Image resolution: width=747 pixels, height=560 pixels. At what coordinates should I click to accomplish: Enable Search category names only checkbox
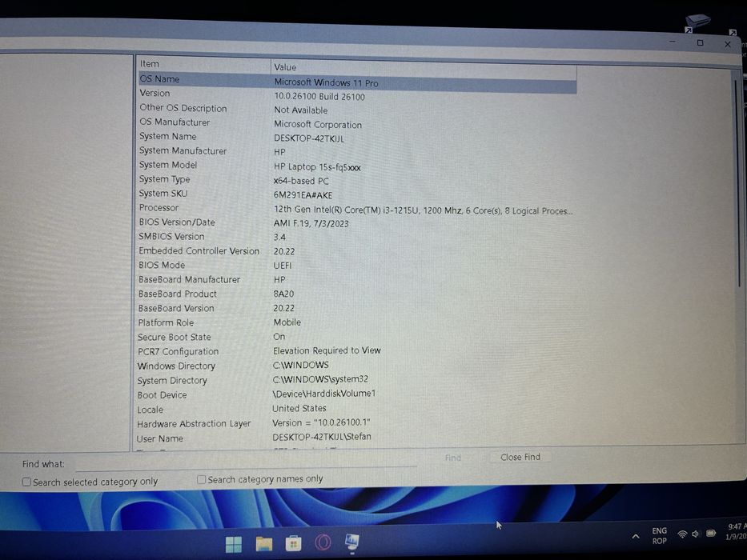(202, 479)
